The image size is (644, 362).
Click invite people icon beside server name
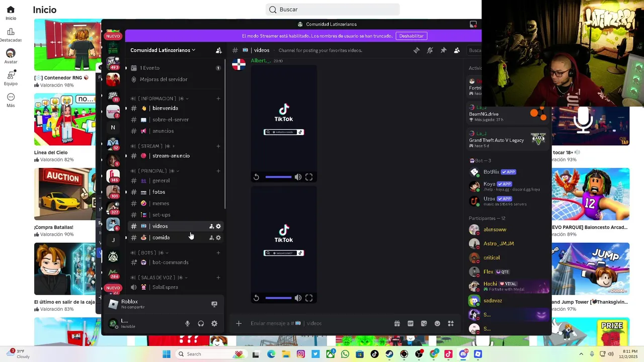218,50
